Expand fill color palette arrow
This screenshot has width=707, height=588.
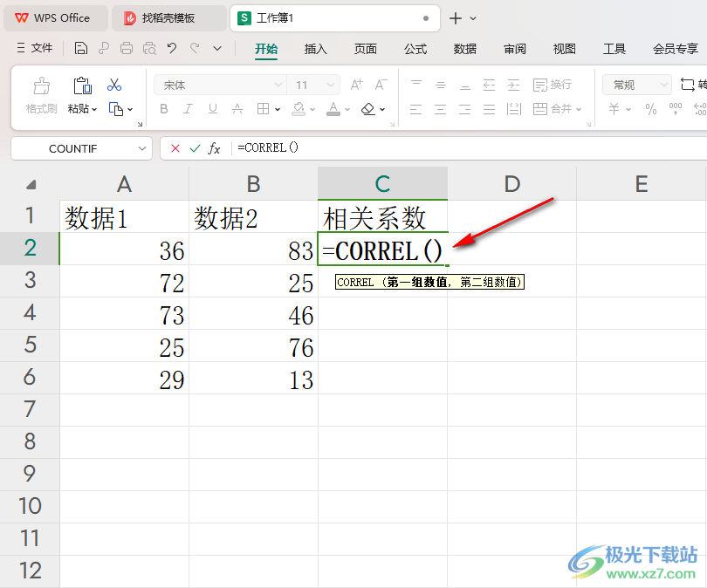(312, 109)
